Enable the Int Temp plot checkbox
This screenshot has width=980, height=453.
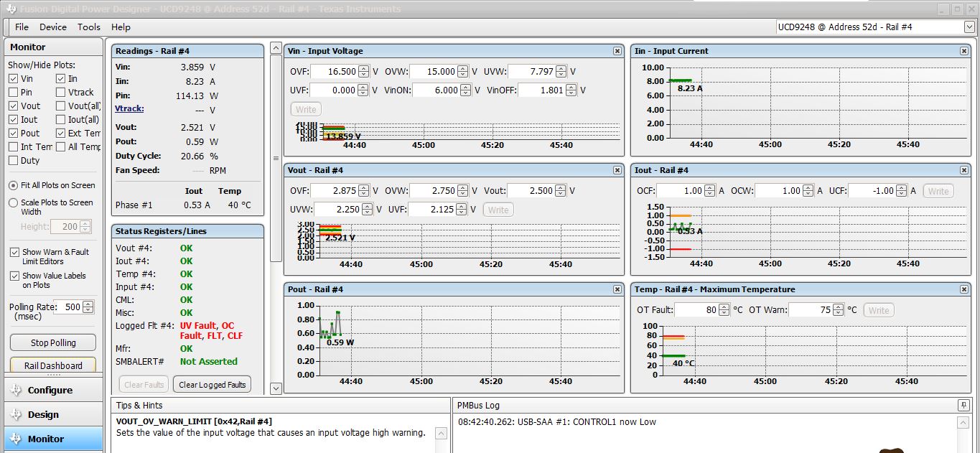(14, 147)
